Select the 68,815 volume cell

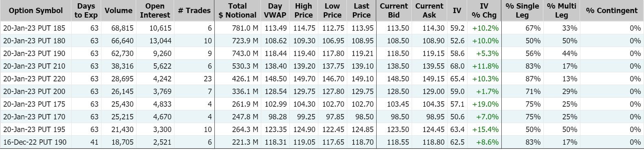click(x=122, y=28)
